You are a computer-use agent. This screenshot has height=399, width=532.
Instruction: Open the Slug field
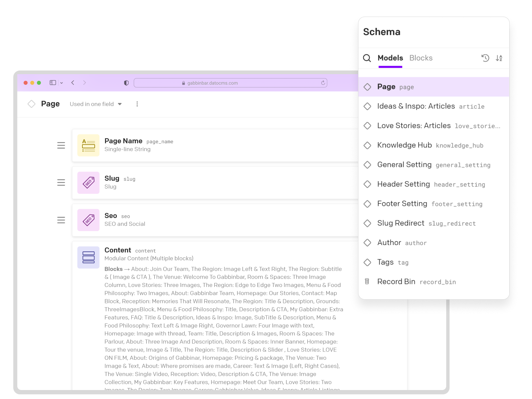(215, 183)
